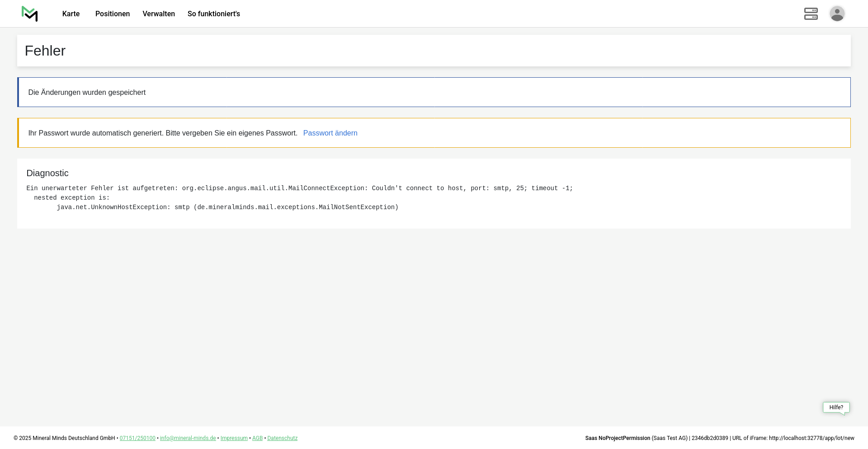Open the AGB footer link
This screenshot has width=868, height=449.
click(x=257, y=438)
